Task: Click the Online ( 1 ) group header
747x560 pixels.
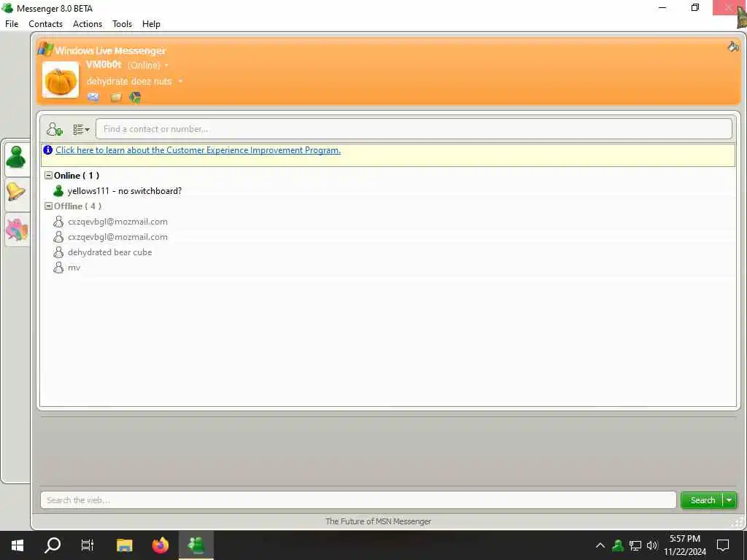Action: (x=77, y=175)
